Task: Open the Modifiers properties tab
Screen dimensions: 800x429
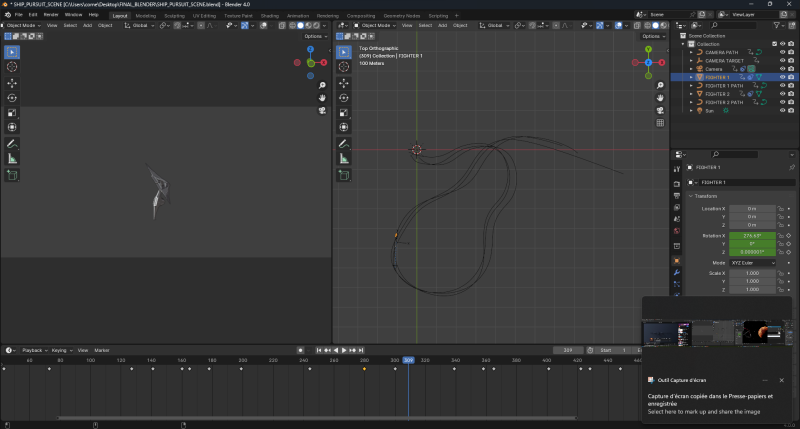Action: pyautogui.click(x=677, y=273)
